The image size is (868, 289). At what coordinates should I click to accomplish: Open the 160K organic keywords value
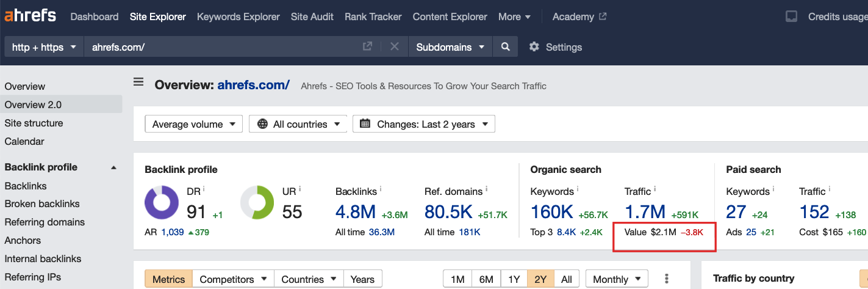(x=552, y=212)
